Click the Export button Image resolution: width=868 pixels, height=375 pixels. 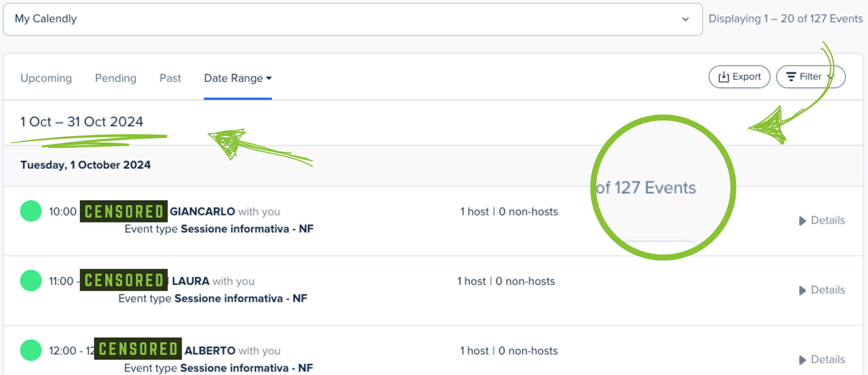[739, 77]
